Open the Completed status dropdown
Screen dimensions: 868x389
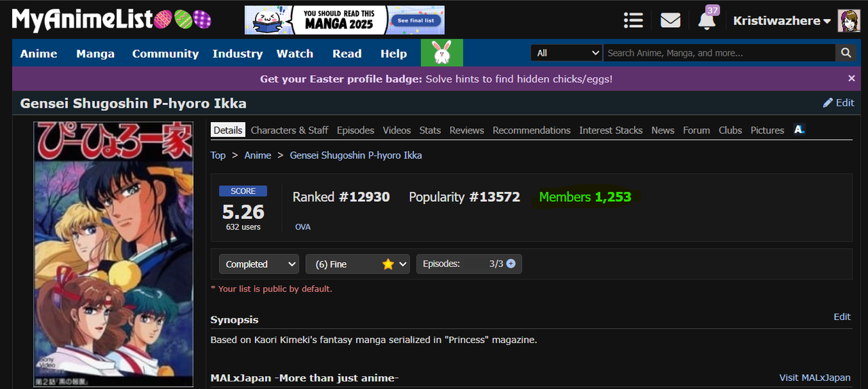click(x=259, y=264)
